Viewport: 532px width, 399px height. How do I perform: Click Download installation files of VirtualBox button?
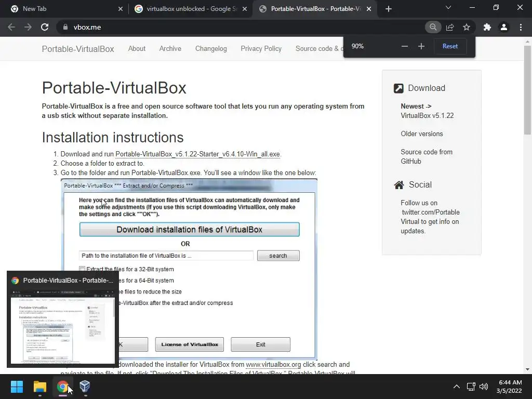[x=189, y=230]
